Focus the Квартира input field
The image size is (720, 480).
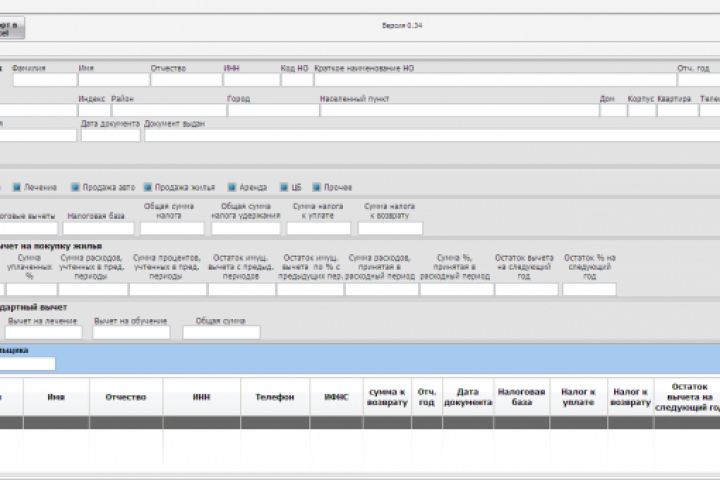(678, 110)
